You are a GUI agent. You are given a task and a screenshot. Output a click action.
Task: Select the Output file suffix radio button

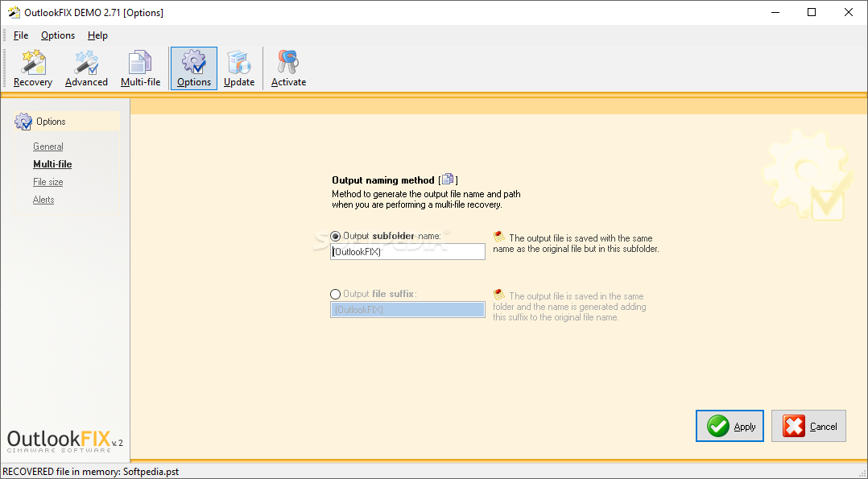(x=336, y=294)
